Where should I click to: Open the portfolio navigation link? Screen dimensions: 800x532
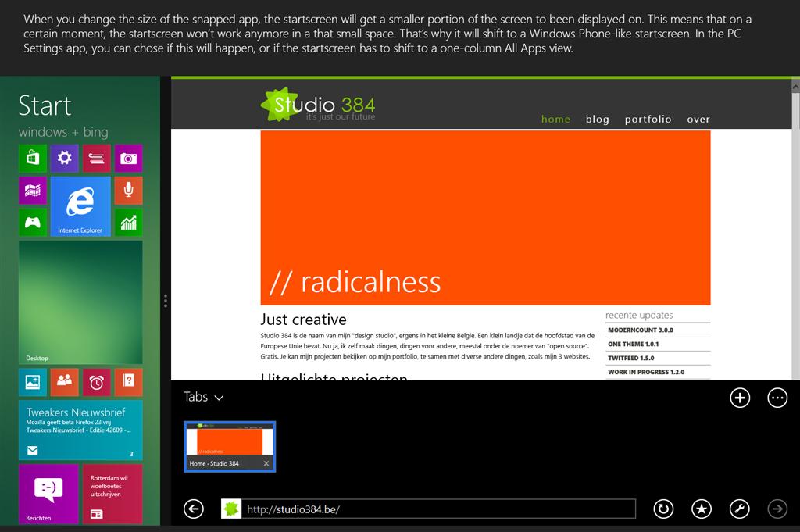pos(648,119)
